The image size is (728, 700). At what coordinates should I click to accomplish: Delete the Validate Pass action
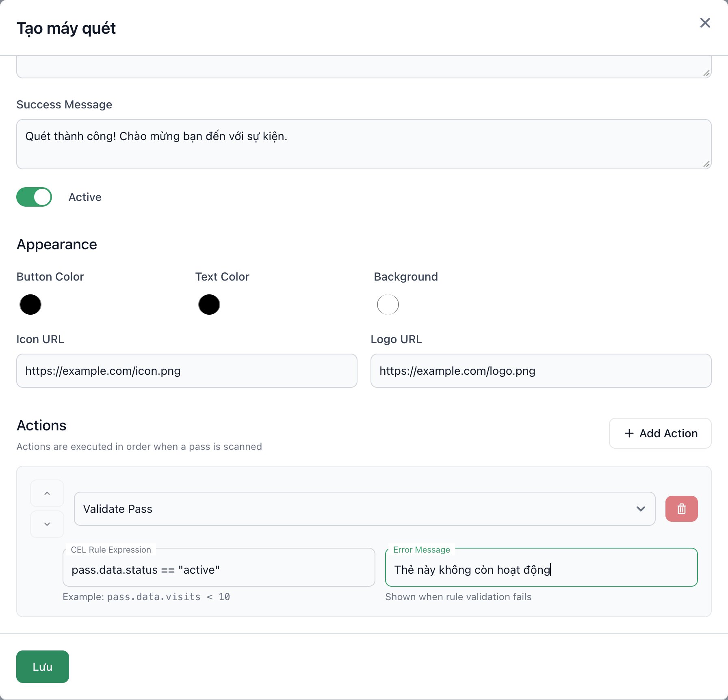pyautogui.click(x=681, y=508)
